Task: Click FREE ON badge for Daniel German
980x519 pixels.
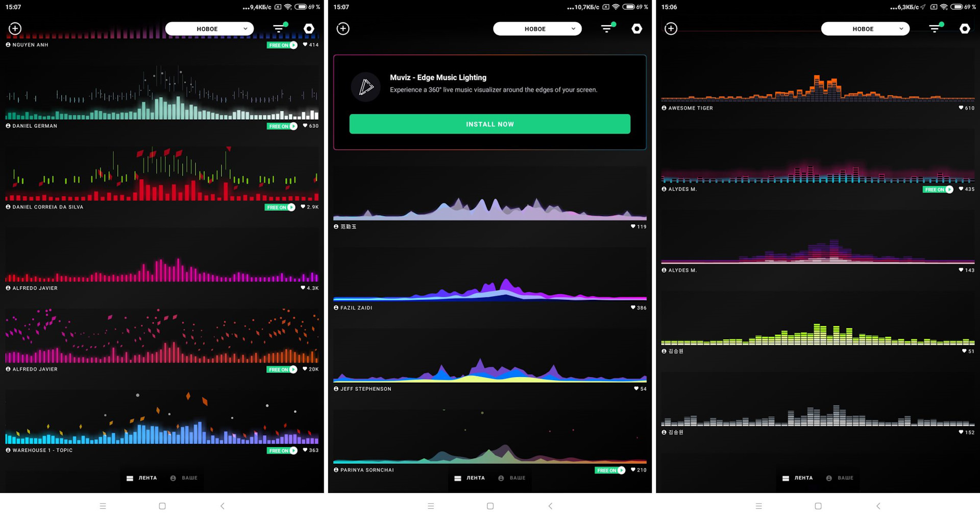Action: click(282, 126)
